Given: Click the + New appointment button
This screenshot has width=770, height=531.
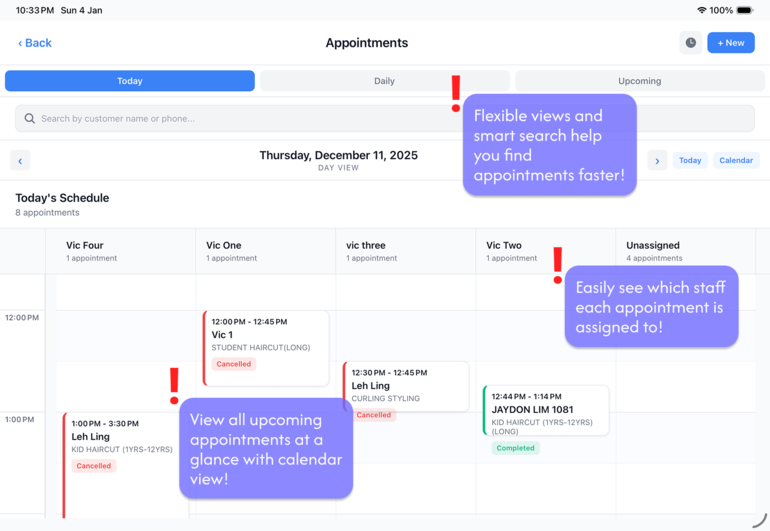Looking at the screenshot, I should (731, 43).
